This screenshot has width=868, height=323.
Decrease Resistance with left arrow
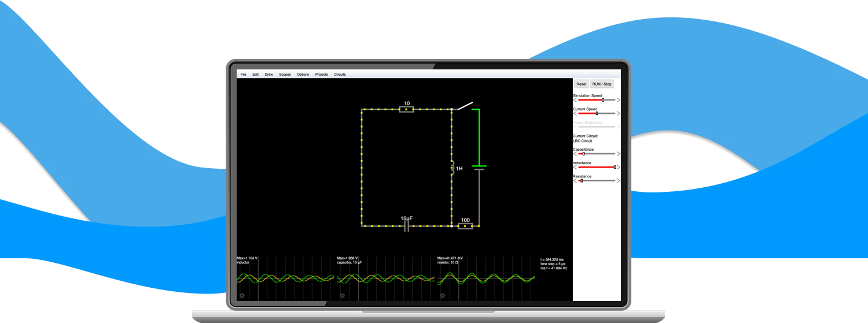pyautogui.click(x=575, y=180)
